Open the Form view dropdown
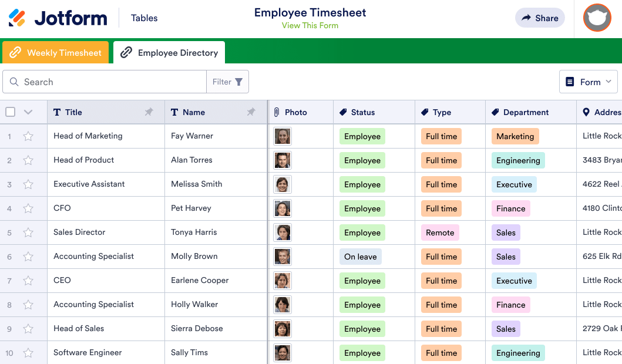This screenshot has height=364, width=622. click(588, 82)
